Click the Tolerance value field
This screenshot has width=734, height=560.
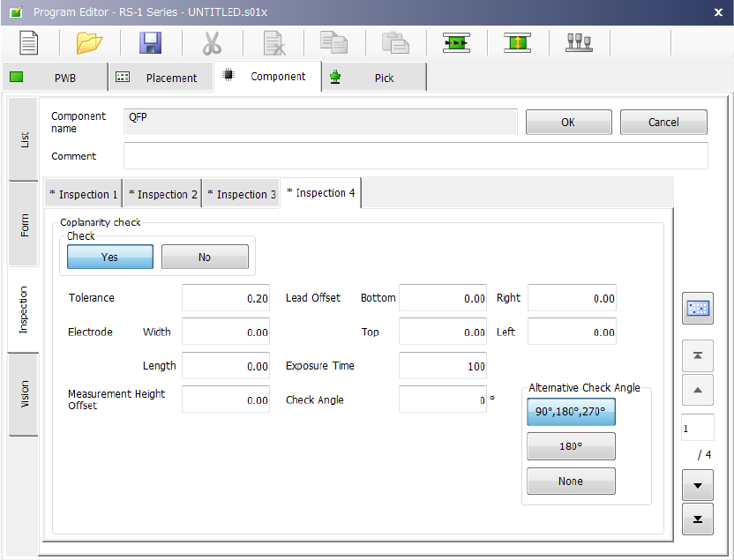[226, 297]
